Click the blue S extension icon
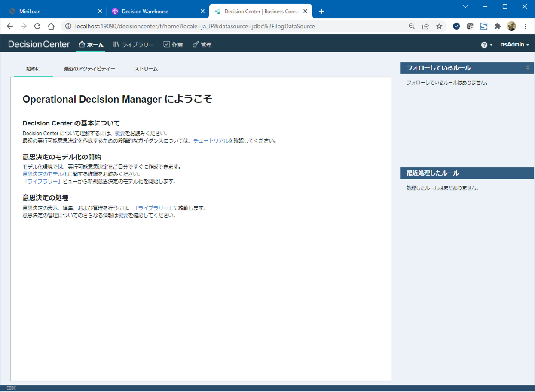The image size is (535, 392). (x=484, y=26)
